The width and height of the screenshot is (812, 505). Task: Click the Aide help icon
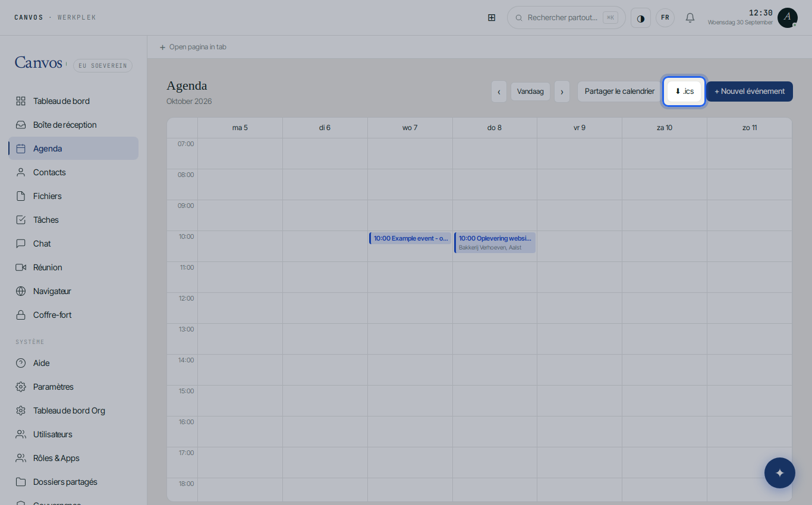coord(21,363)
